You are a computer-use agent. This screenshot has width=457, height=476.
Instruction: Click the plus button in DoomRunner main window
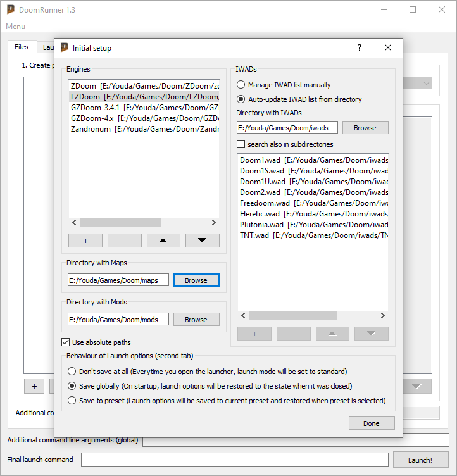(x=34, y=386)
